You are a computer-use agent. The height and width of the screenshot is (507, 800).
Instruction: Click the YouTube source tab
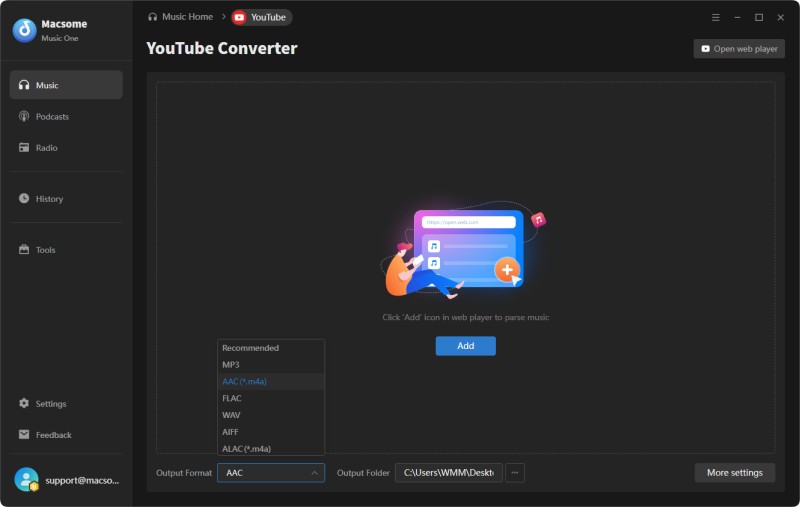click(262, 17)
